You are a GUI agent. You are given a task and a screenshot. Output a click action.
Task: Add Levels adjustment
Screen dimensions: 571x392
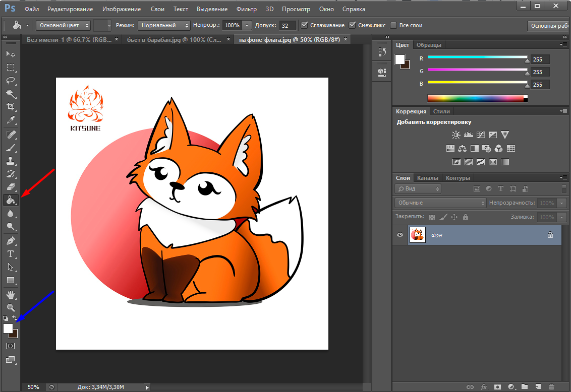click(x=468, y=135)
